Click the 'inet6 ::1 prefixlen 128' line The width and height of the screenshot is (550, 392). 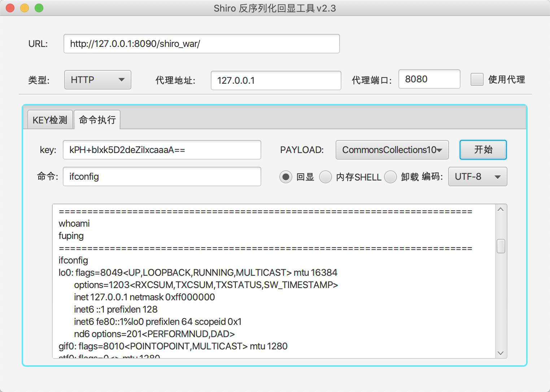[116, 309]
